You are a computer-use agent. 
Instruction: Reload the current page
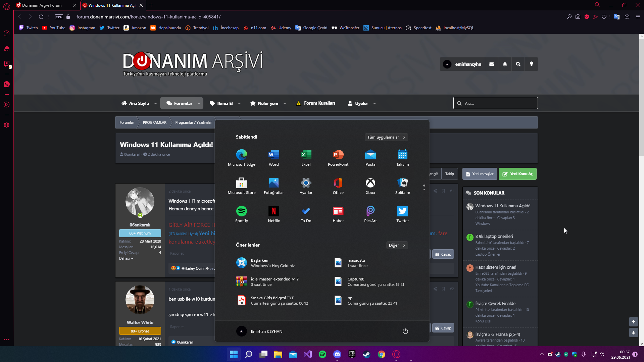pyautogui.click(x=41, y=17)
